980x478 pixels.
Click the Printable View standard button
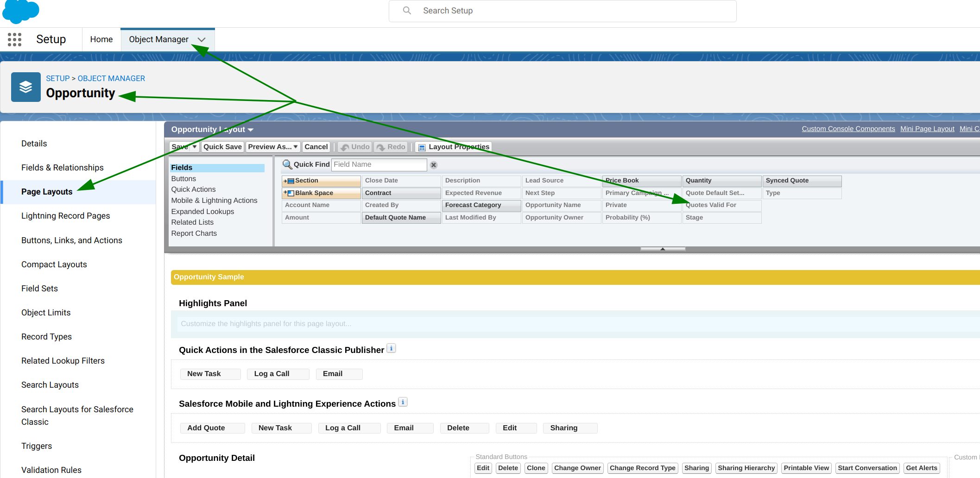806,468
